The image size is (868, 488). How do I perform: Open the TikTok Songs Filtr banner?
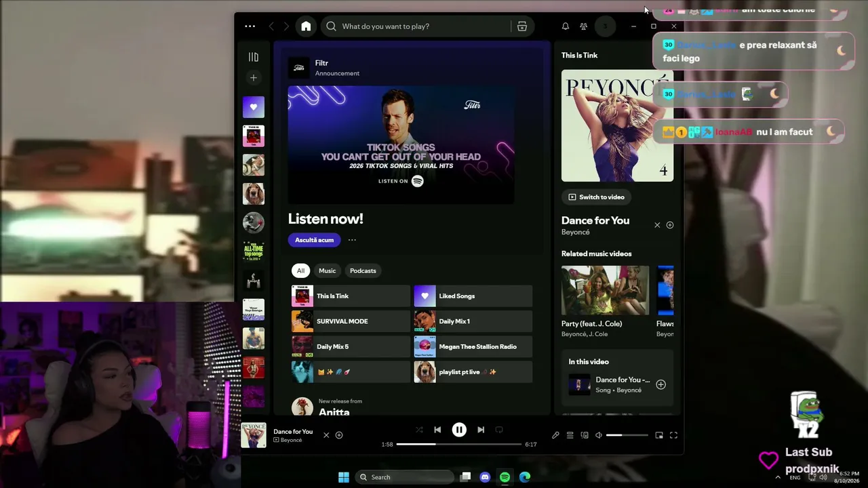[x=401, y=144]
